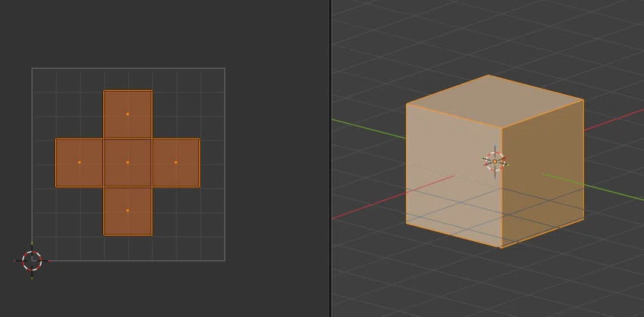The width and height of the screenshot is (644, 317).
Task: Select the left UV face of the cross
Action: (79, 163)
